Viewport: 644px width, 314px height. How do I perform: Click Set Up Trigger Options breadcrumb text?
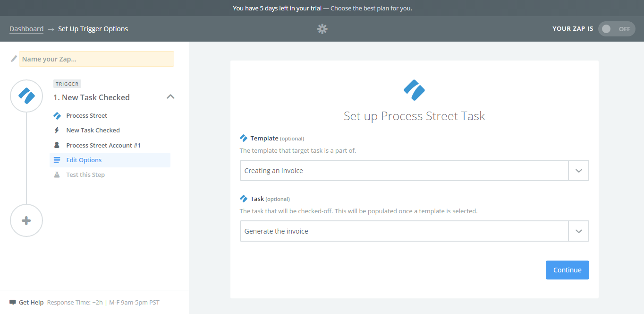(x=93, y=29)
